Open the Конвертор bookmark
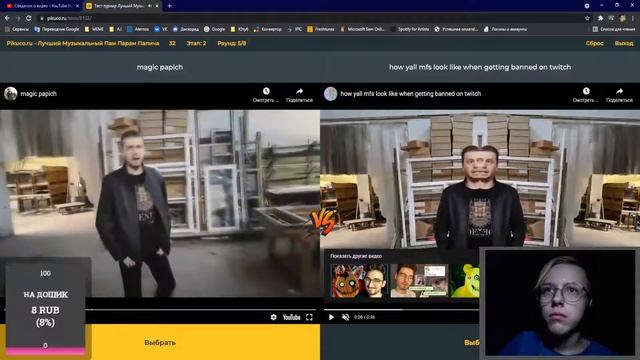Viewport: 640px width, 360px height. tap(267, 29)
